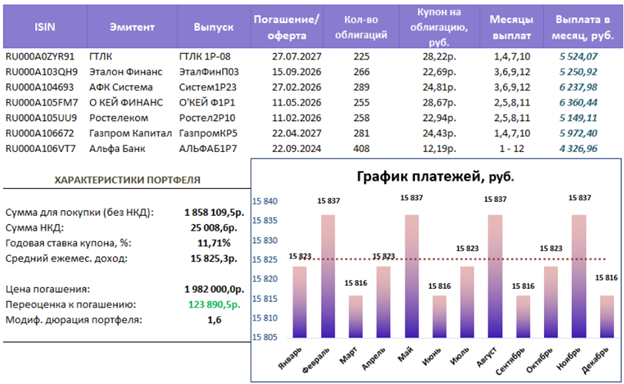The width and height of the screenshot is (624, 384).
Task: Click monthly payout 5 524,07
Action: [578, 57]
